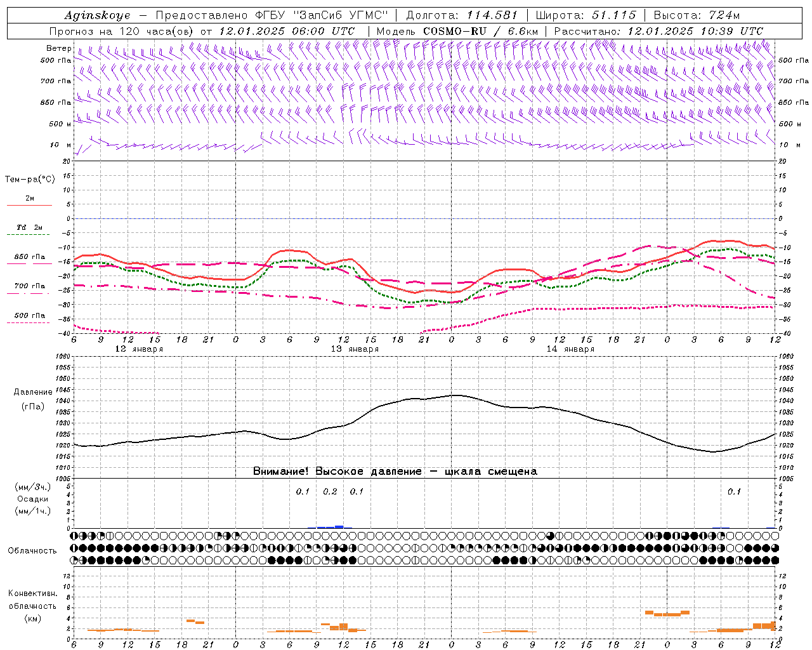This screenshot has width=812, height=650.
Task: Click the model name COSMO-RU / 6.6км
Action: click(481, 31)
